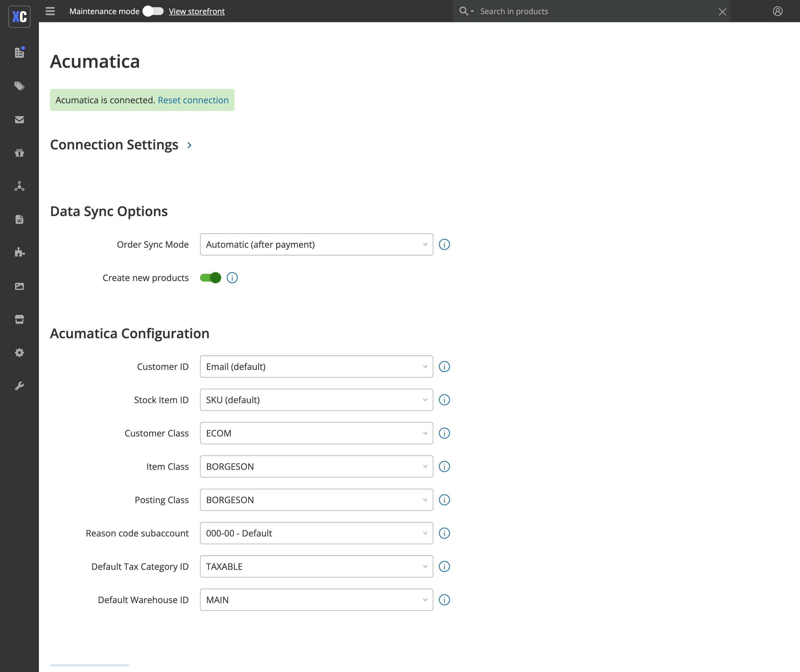Screen dimensions: 800x672
Task: Open the orders icon in the sidebar
Action: (19, 52)
